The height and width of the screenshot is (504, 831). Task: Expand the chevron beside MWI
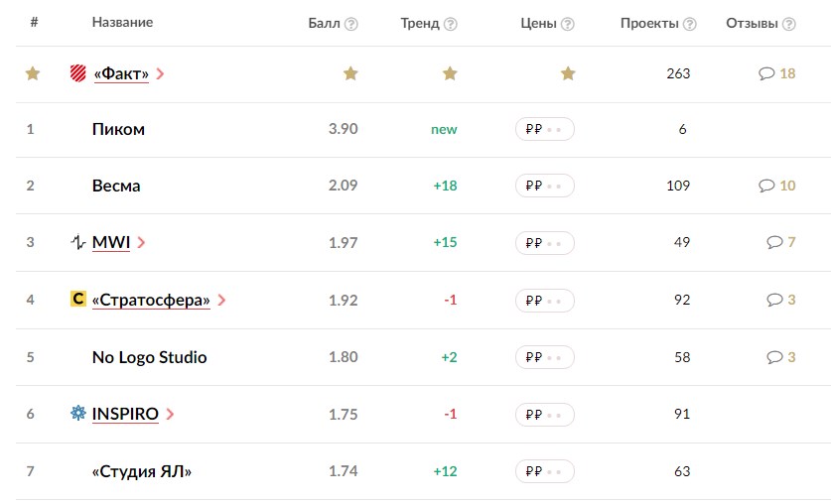click(141, 242)
